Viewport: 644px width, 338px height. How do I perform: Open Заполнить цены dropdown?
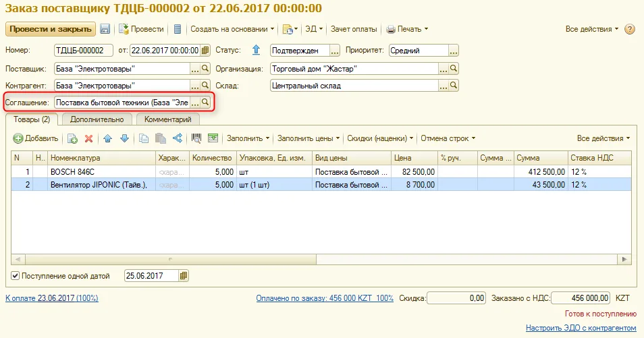click(308, 138)
